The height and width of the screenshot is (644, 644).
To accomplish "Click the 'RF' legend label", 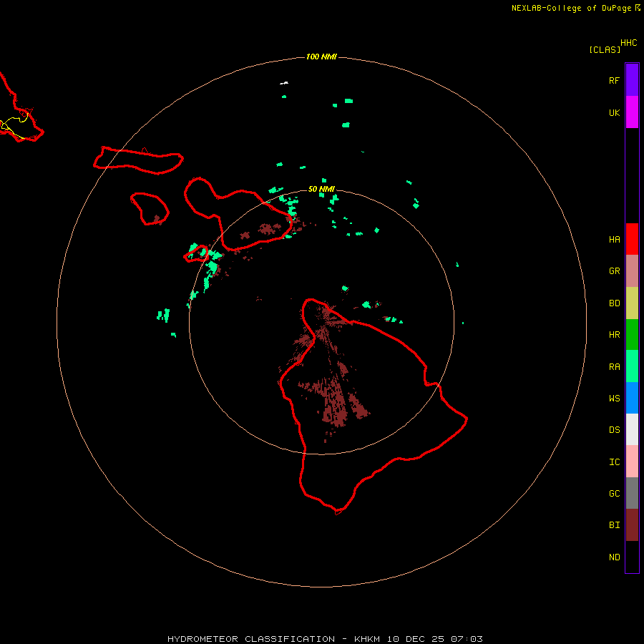I will [614, 81].
